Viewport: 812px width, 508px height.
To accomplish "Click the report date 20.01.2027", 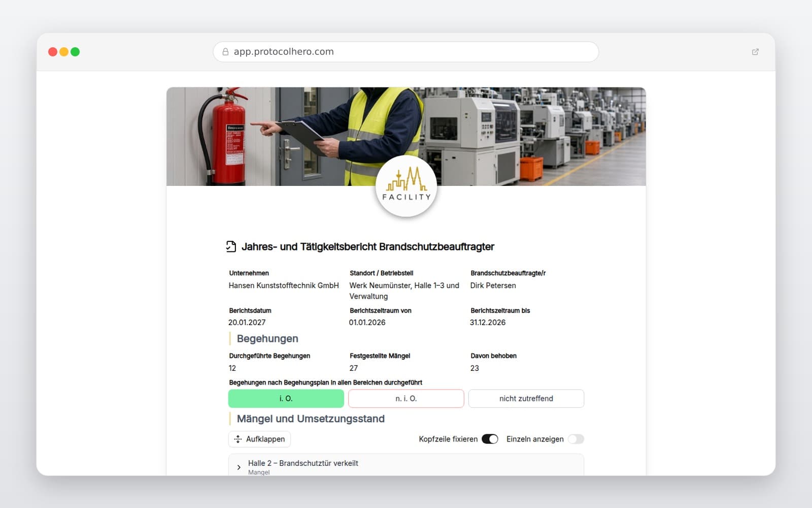I will pyautogui.click(x=247, y=323).
